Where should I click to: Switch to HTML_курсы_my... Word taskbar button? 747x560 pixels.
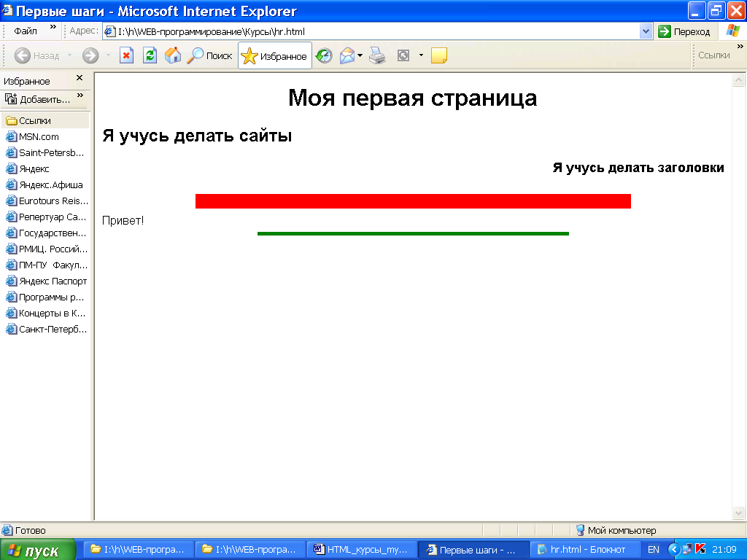coord(362,550)
